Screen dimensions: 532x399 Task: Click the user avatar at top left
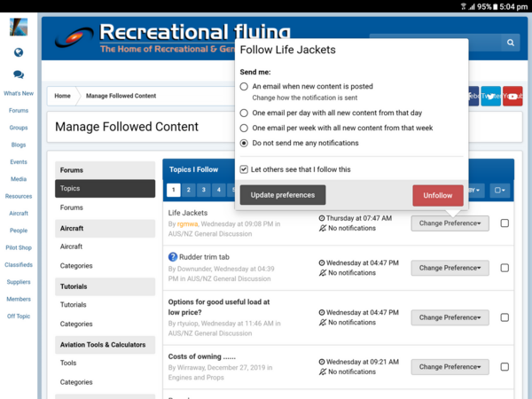pos(19,27)
